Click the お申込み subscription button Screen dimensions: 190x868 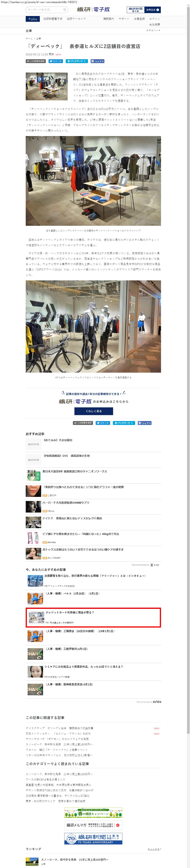click(x=152, y=10)
